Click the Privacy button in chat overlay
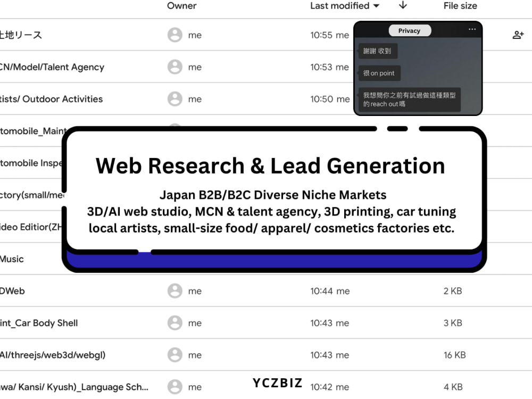Screen dimensions: 532x399 (410, 30)
